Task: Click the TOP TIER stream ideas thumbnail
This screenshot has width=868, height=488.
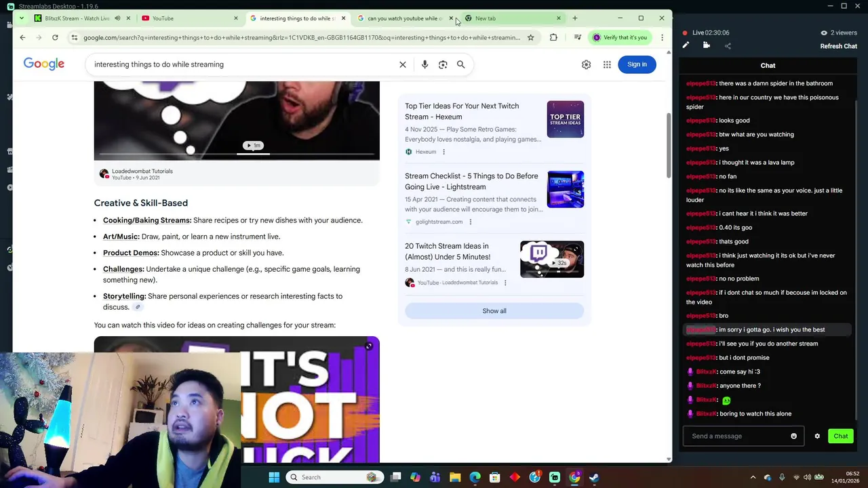Action: [566, 119]
